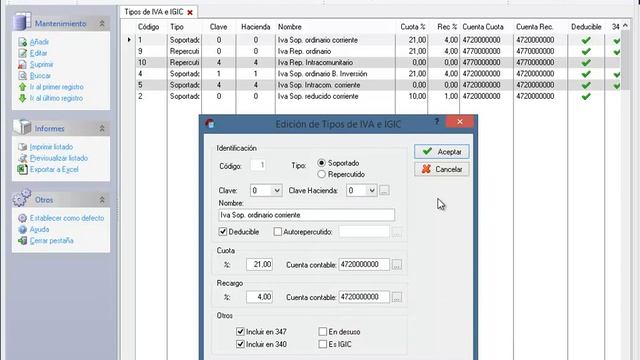This screenshot has width=640, height=360.
Task: Click the table scrollbar up arrow
Action: [625, 26]
